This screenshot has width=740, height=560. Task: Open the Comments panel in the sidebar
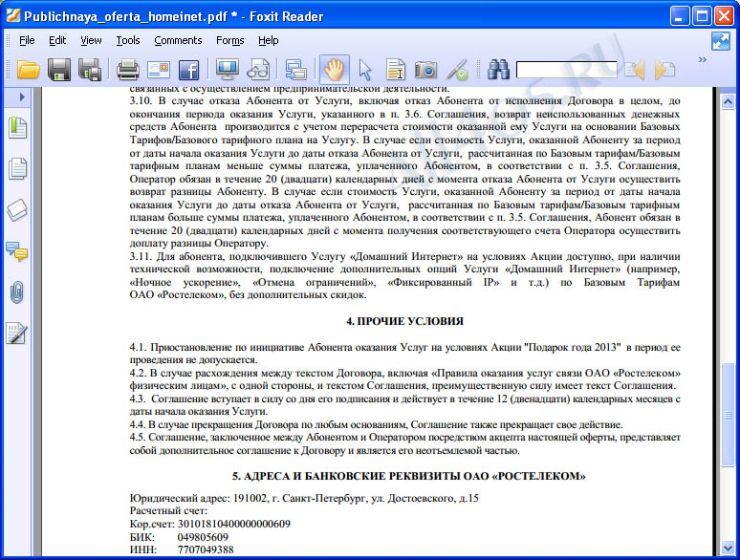point(17,251)
